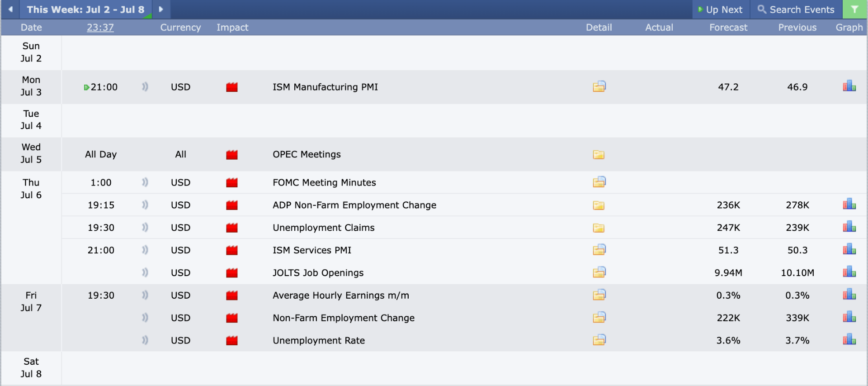Toggle alert bell for Average Hourly Earnings m/m
Screen dimensions: 868x386
pos(145,295)
